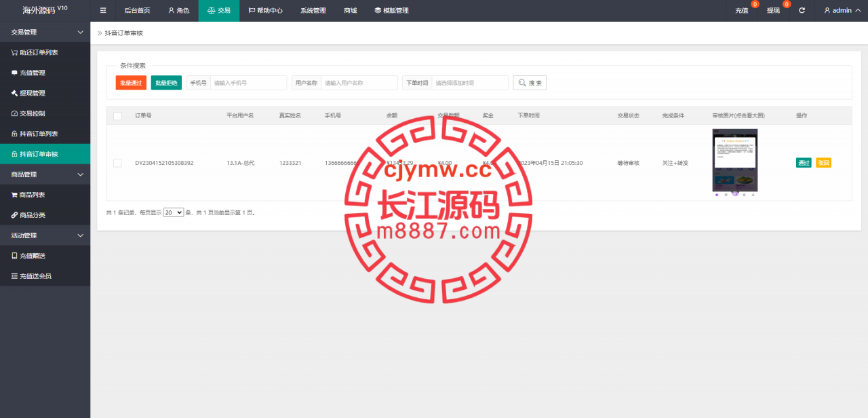This screenshot has width=868, height=418.
Task: Click the lock icon beside 抖音订单列表
Action: 14,134
